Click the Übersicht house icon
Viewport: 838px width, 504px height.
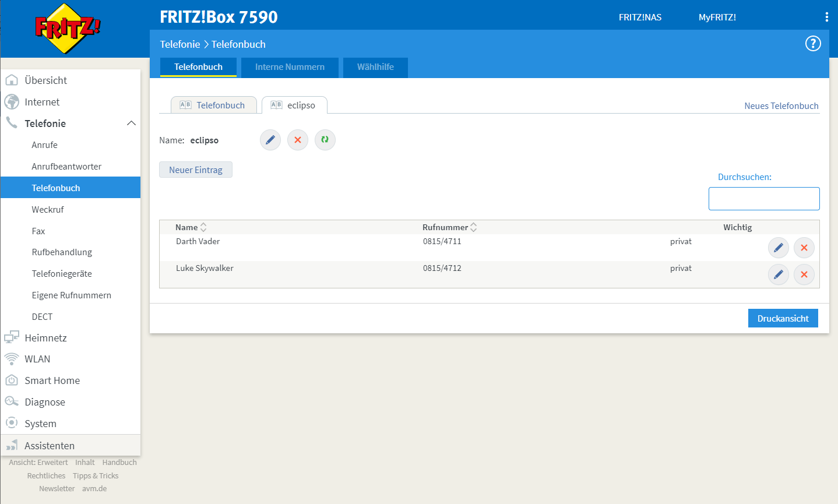[x=12, y=80]
